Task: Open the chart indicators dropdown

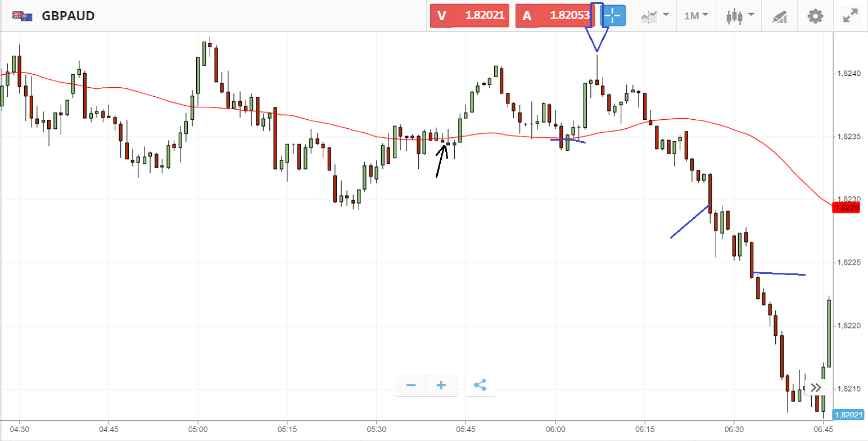Action: pos(655,16)
